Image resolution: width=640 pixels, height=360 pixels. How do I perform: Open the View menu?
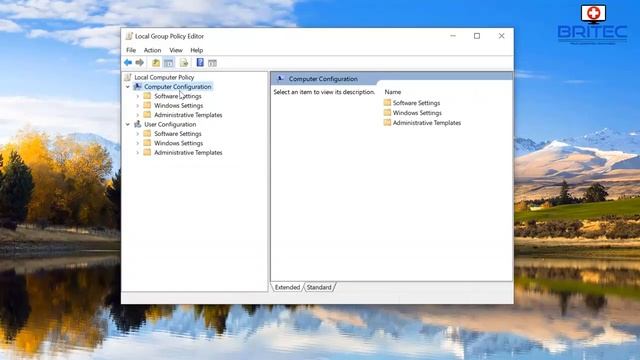click(x=176, y=50)
